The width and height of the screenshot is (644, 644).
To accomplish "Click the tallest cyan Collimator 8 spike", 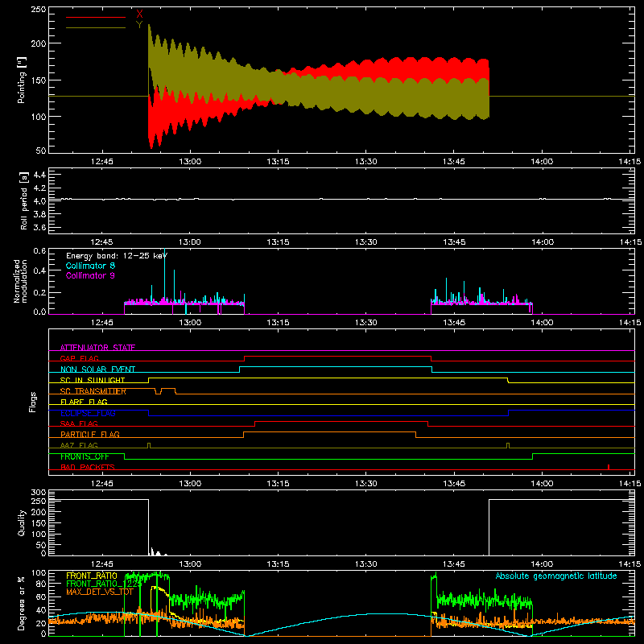I will [165, 275].
